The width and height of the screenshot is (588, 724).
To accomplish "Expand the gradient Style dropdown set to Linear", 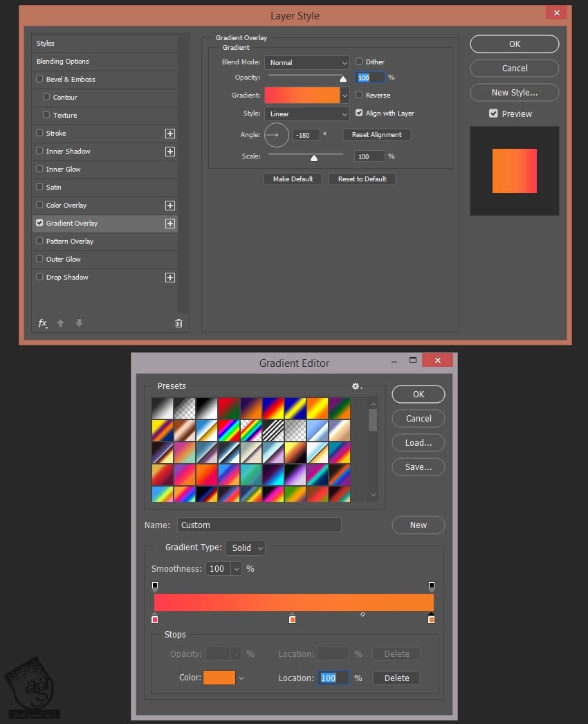I will tap(306, 114).
